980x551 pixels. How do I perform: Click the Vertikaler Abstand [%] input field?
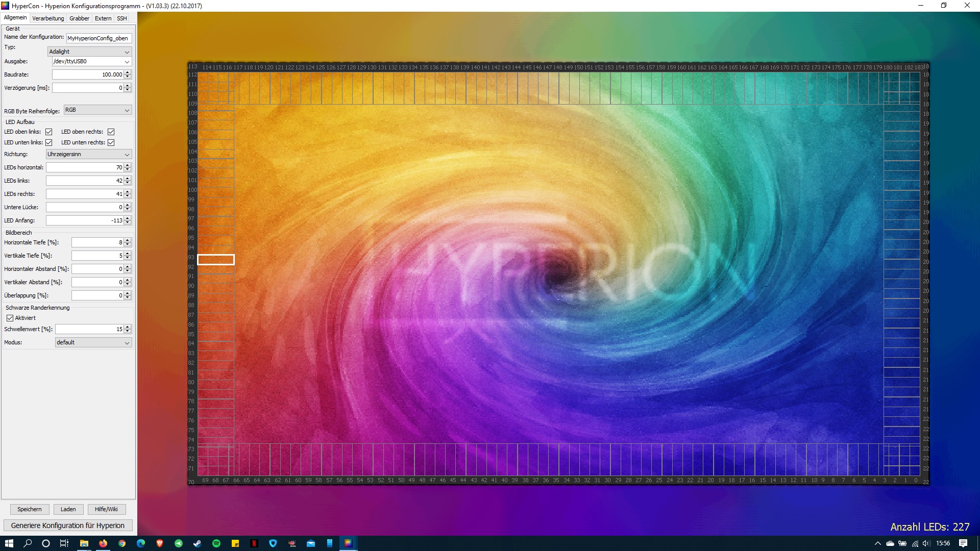click(97, 282)
